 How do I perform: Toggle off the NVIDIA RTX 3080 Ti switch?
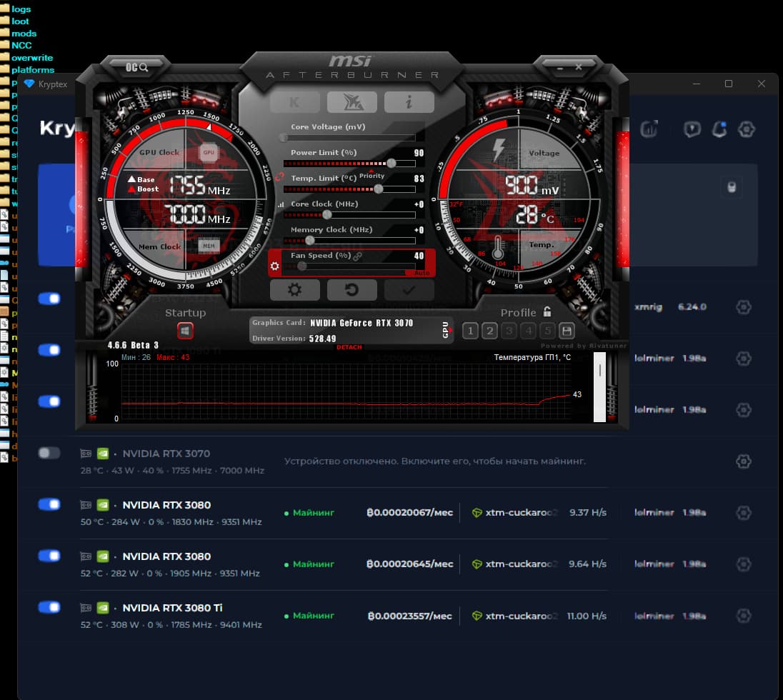49,607
